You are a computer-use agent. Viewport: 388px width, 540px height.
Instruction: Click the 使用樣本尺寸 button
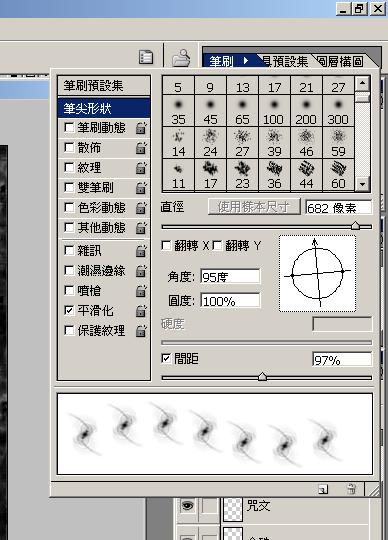[x=254, y=207]
